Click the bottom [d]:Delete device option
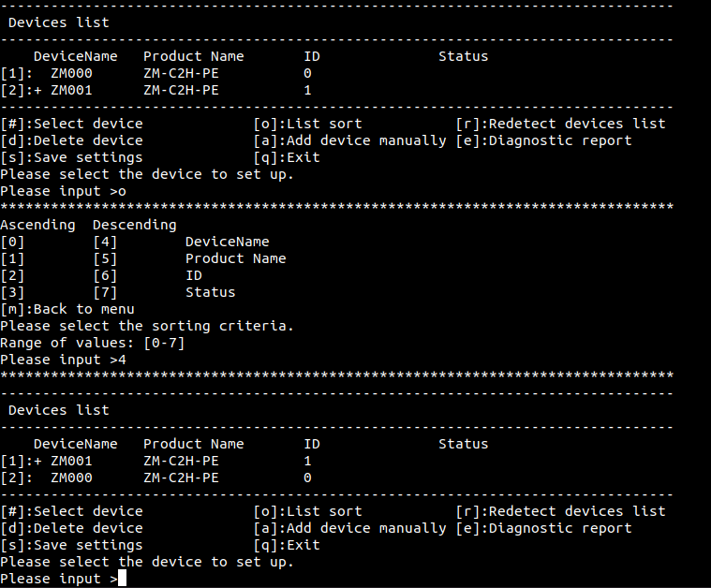The height and width of the screenshot is (588, 711). tap(71, 528)
